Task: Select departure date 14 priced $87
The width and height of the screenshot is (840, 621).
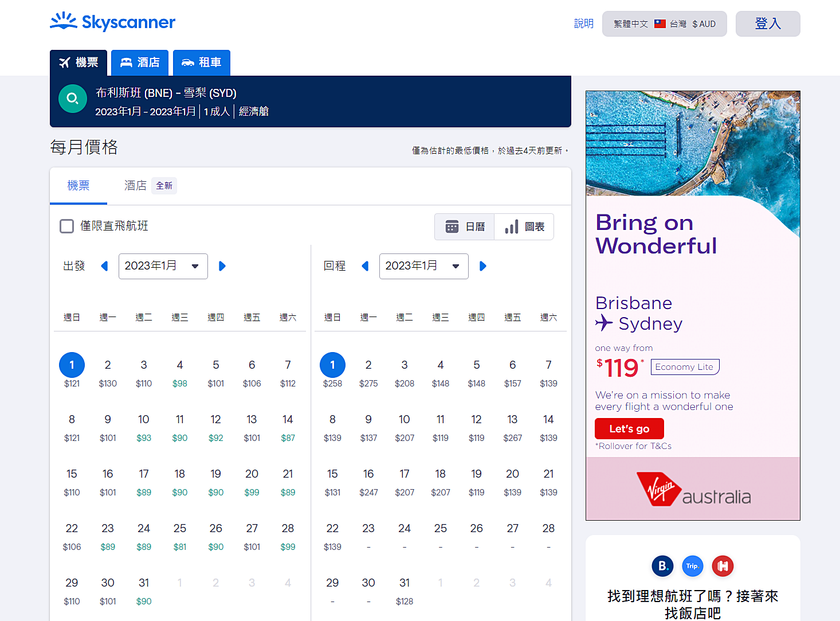Action: click(288, 428)
